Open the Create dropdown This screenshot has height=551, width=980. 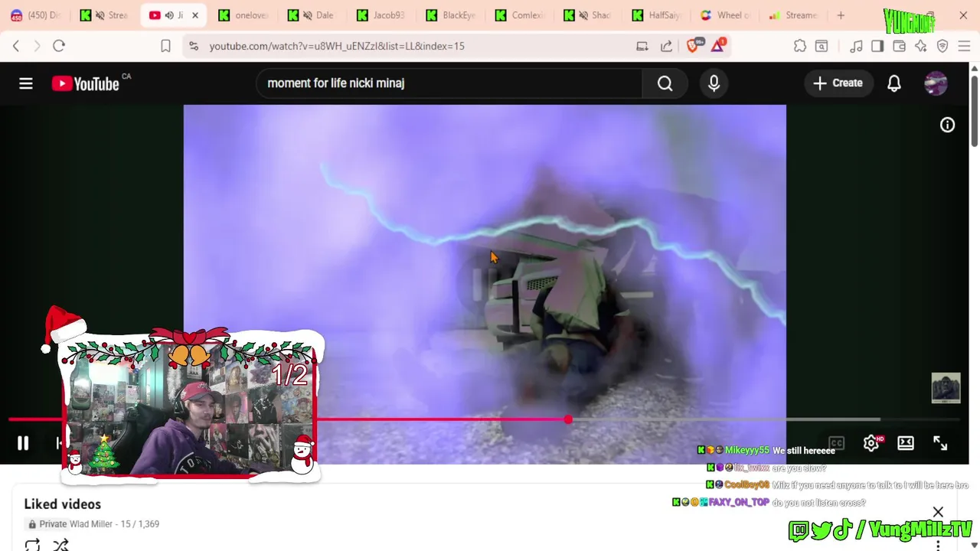coord(838,83)
